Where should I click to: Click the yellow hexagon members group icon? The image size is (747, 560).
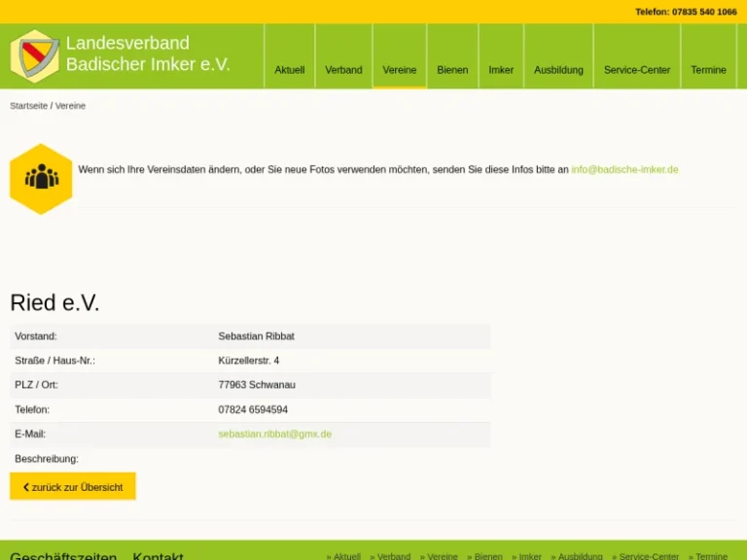tap(41, 178)
